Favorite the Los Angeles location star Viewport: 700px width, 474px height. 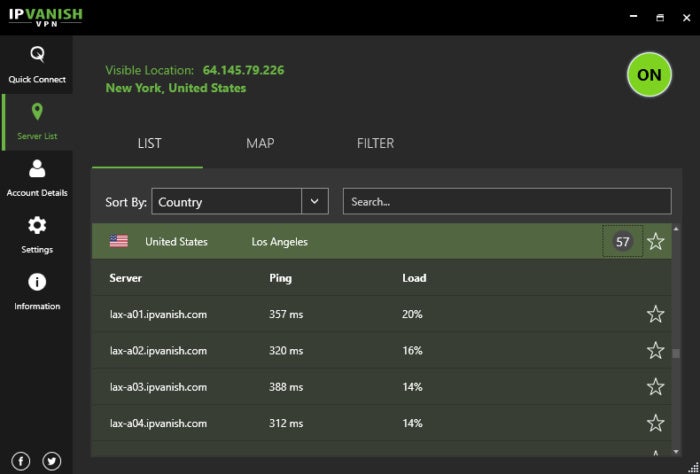pyautogui.click(x=655, y=241)
